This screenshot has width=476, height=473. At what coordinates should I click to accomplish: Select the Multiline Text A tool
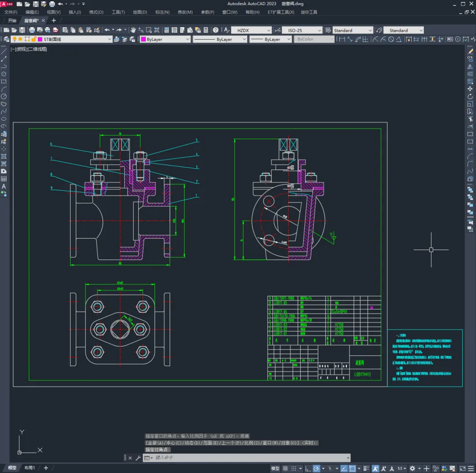4,186
